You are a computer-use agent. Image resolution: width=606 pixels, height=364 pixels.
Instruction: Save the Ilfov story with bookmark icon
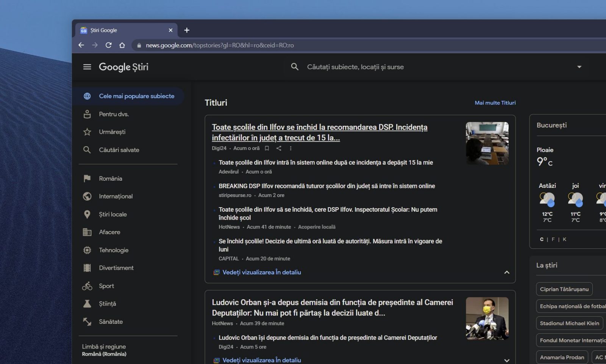[267, 148]
